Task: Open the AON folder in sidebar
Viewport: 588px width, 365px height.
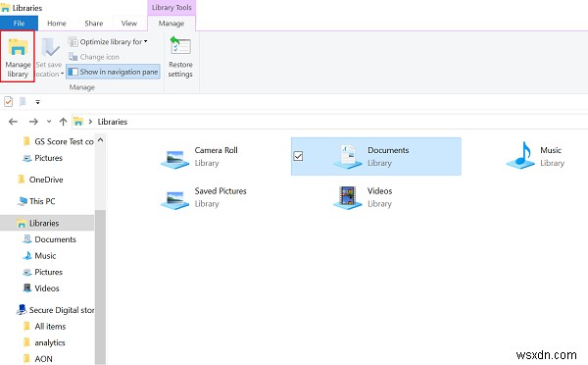Action: coord(38,359)
